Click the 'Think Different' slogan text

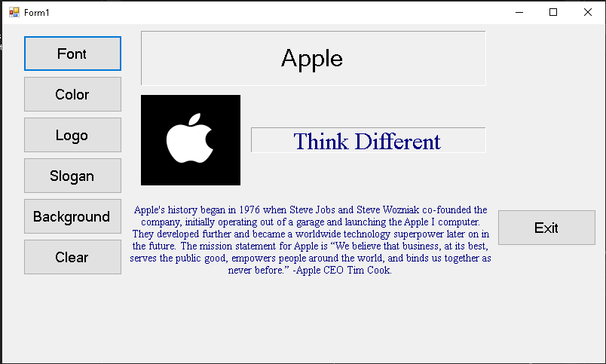pos(367,141)
